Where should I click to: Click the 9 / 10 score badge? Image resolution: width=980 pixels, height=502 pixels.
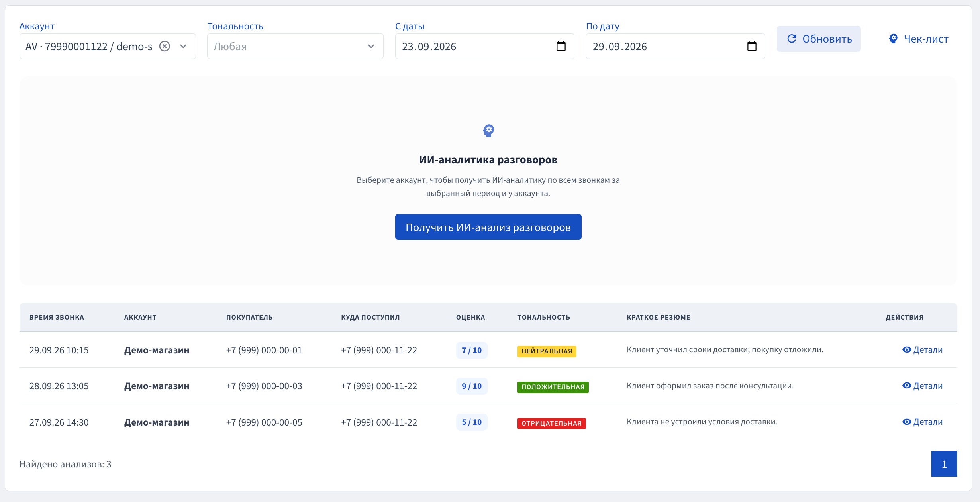472,386
